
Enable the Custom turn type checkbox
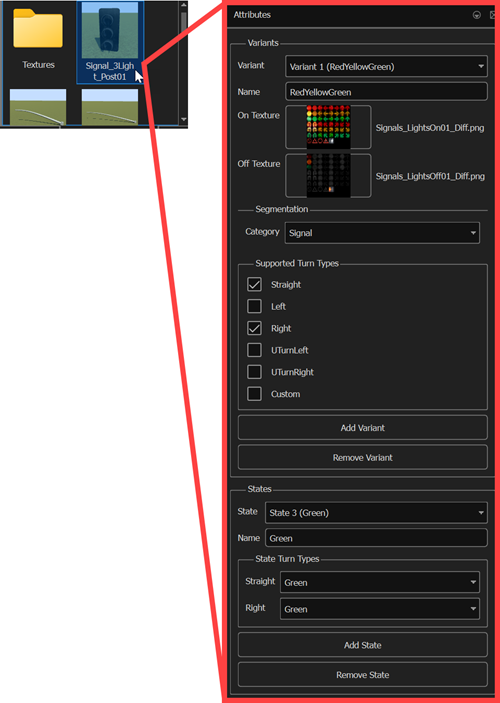254,394
